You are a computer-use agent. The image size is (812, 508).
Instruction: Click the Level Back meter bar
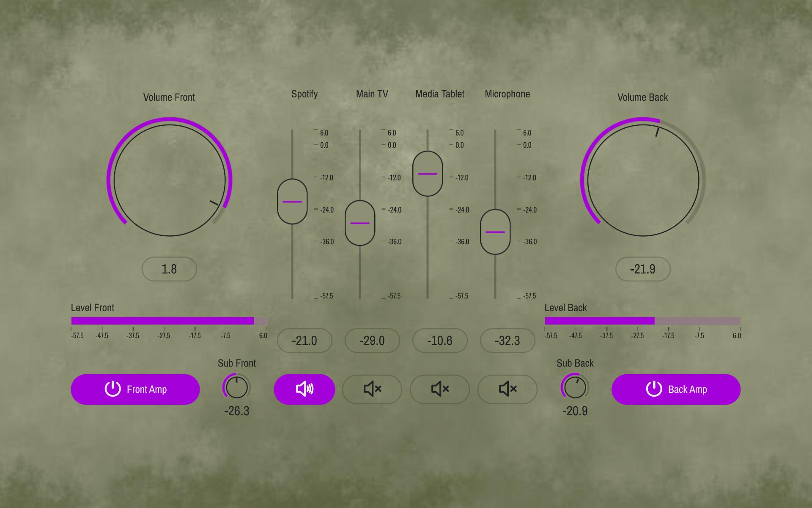coord(643,321)
